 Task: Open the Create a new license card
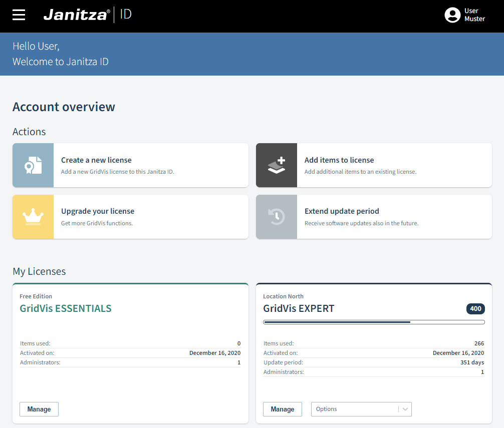pos(130,165)
